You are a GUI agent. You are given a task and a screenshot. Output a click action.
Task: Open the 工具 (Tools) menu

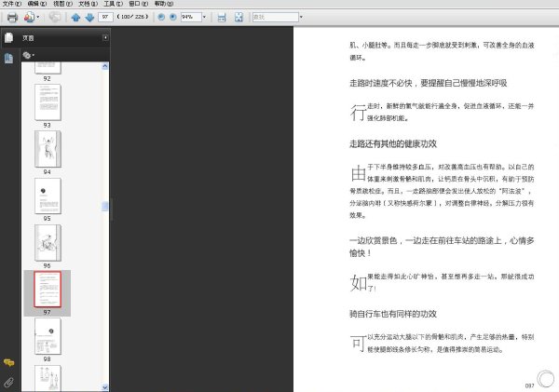pos(114,4)
